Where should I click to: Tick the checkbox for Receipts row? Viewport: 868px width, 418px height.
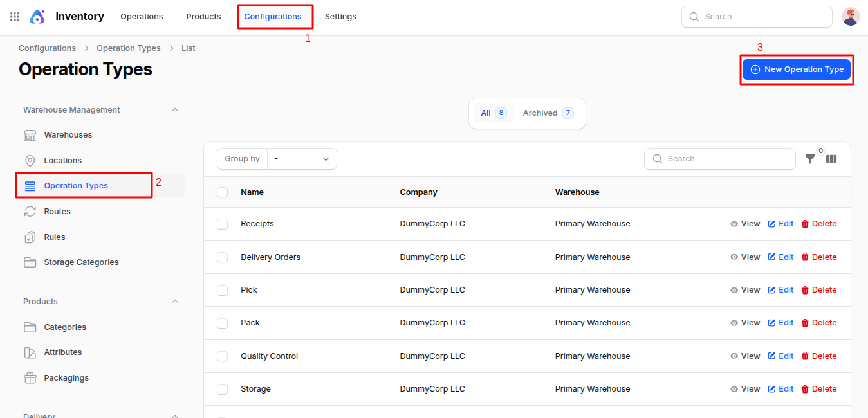[223, 224]
